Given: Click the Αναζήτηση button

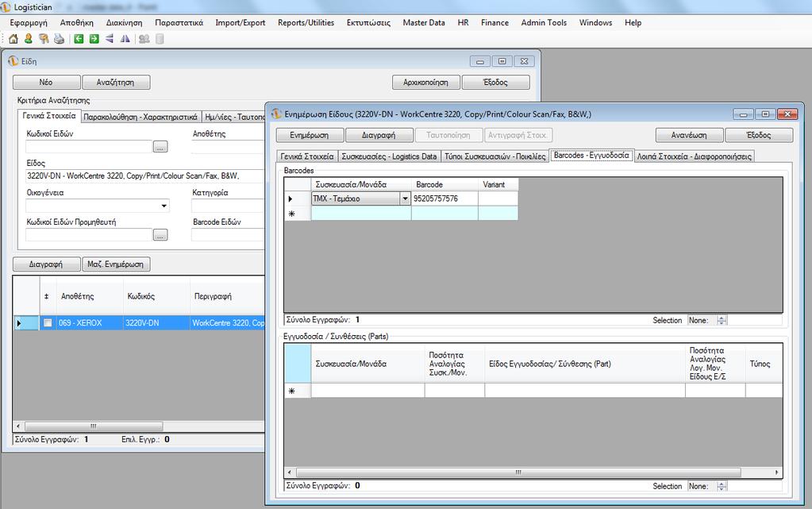Looking at the screenshot, I should pyautogui.click(x=115, y=83).
